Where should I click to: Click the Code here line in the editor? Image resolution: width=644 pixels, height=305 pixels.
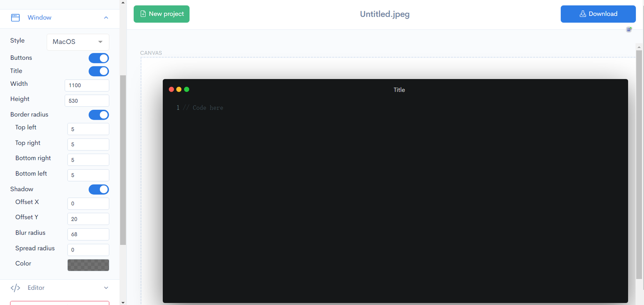click(x=208, y=108)
